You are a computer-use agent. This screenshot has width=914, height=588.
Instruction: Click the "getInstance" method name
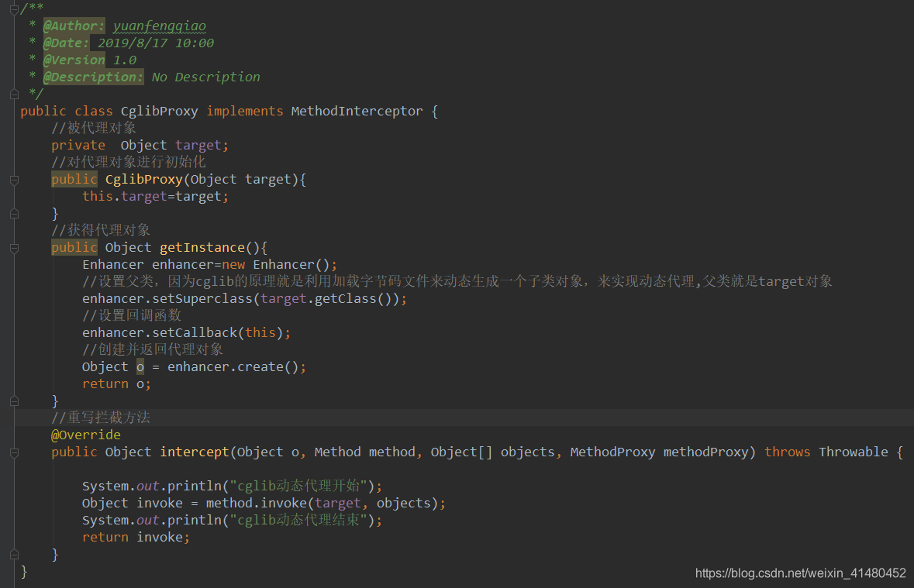click(x=202, y=248)
